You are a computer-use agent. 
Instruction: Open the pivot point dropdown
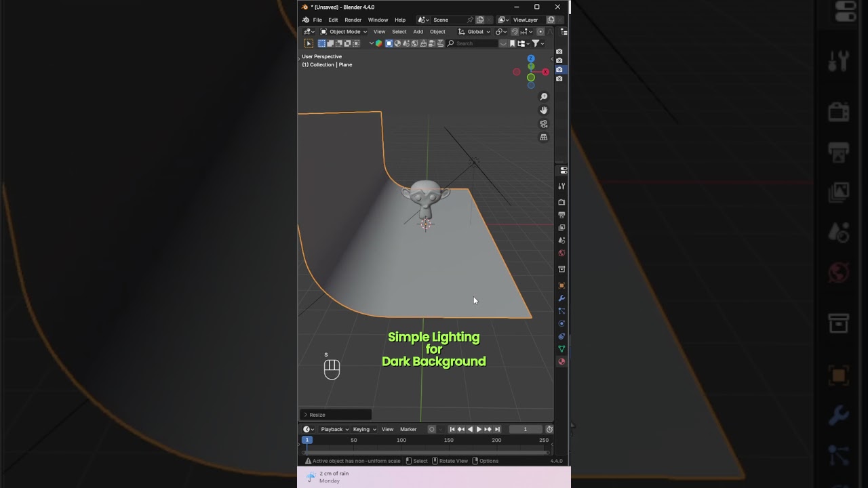coord(500,32)
